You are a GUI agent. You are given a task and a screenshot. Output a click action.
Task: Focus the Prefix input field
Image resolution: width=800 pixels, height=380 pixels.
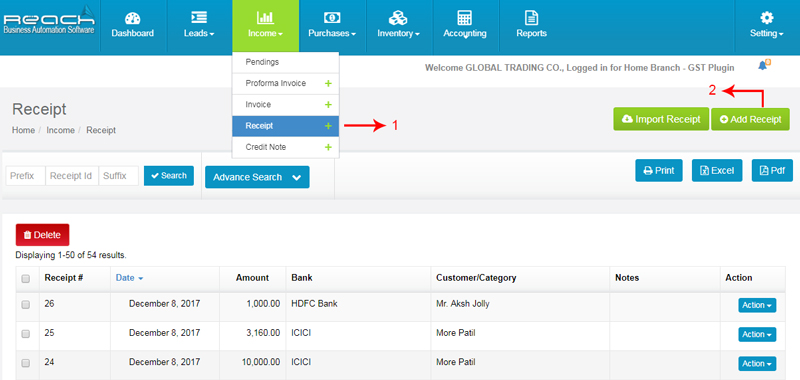26,176
